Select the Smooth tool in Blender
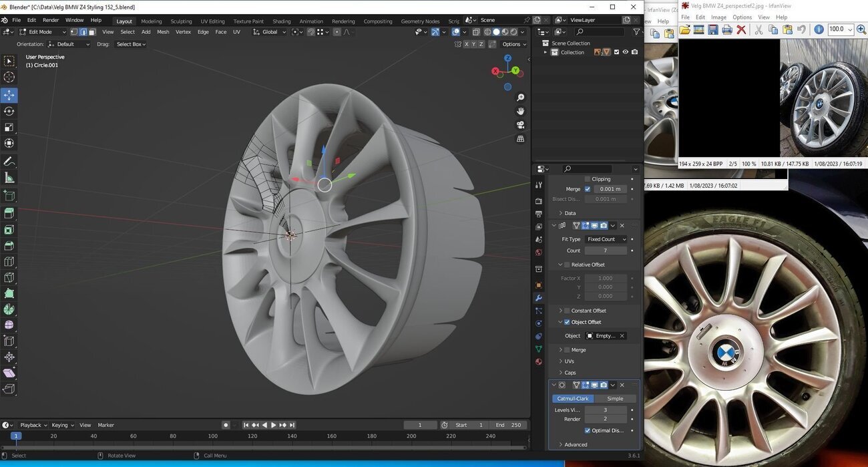Viewport: 868px width, 467px height. point(9,325)
